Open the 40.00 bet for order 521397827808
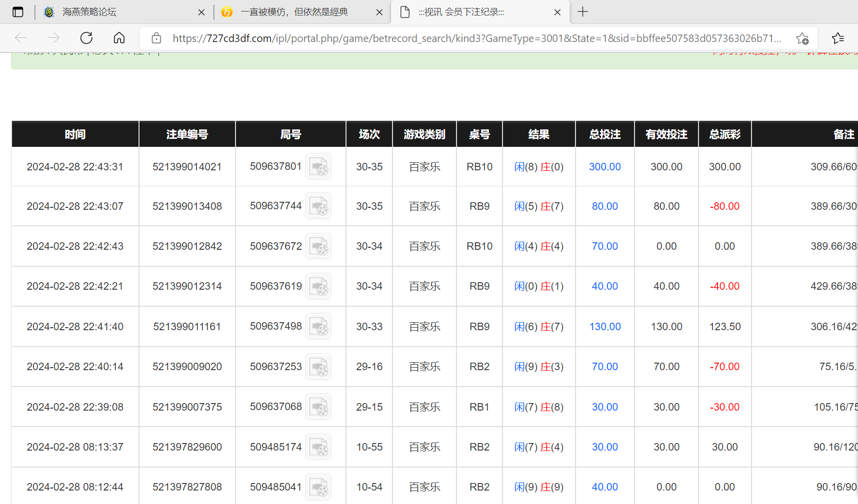The image size is (858, 504). click(x=605, y=487)
